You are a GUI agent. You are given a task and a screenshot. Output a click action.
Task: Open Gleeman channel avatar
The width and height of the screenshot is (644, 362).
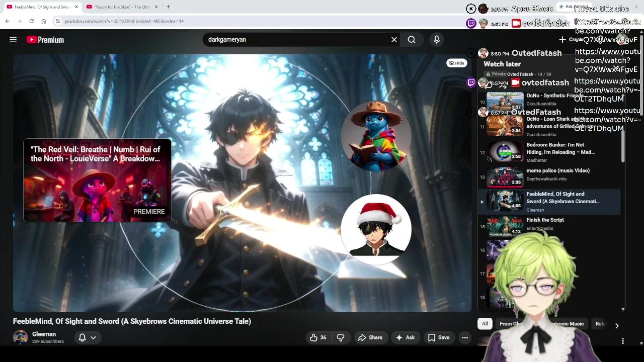tap(20, 337)
